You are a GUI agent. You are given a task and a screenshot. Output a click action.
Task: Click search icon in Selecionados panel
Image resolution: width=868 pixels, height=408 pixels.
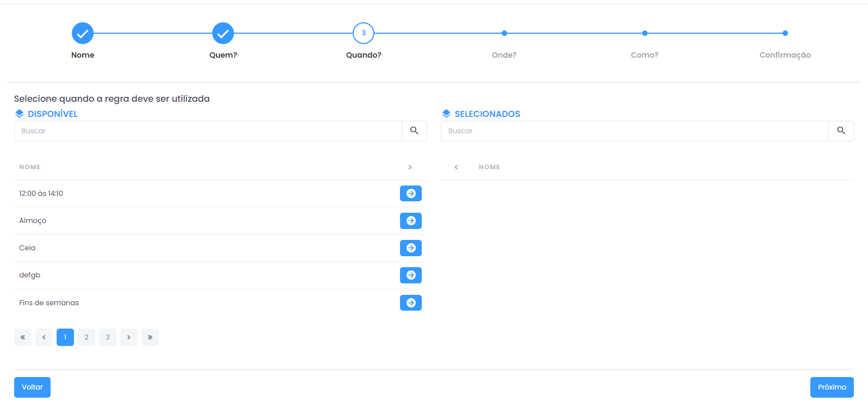(841, 131)
